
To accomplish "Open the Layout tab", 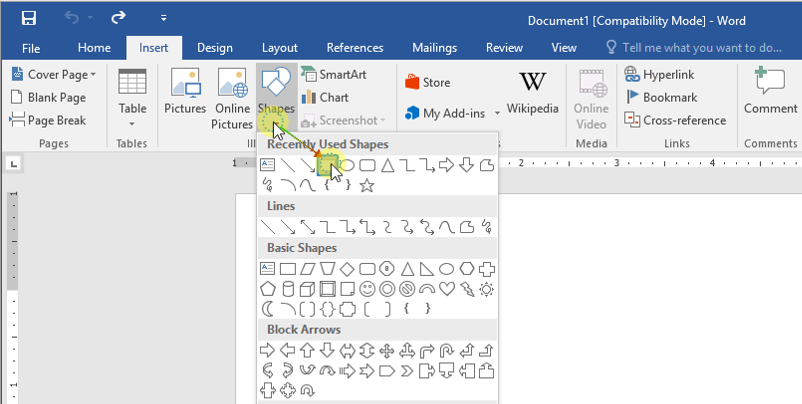I will 279,48.
